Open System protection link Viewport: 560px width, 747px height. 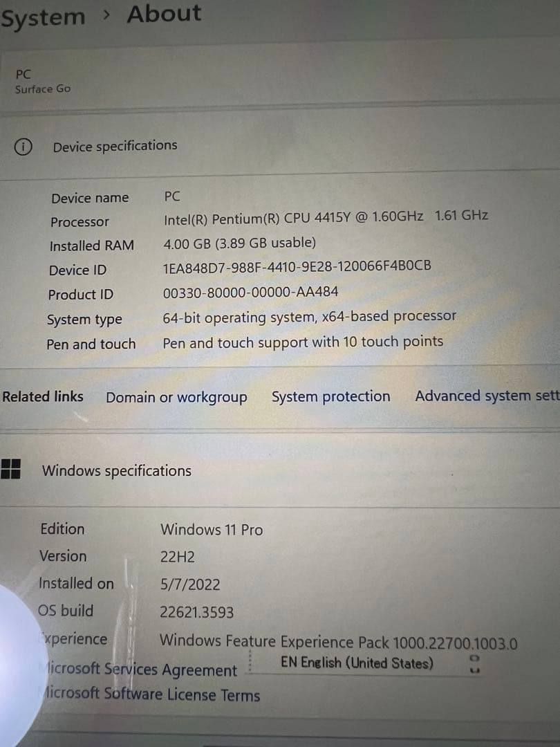click(330, 396)
